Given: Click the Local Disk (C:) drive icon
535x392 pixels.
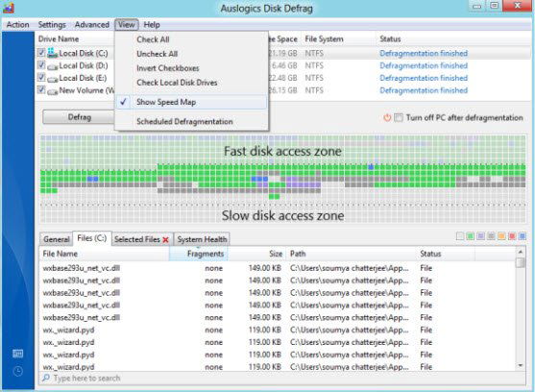Looking at the screenshot, I should [52, 53].
